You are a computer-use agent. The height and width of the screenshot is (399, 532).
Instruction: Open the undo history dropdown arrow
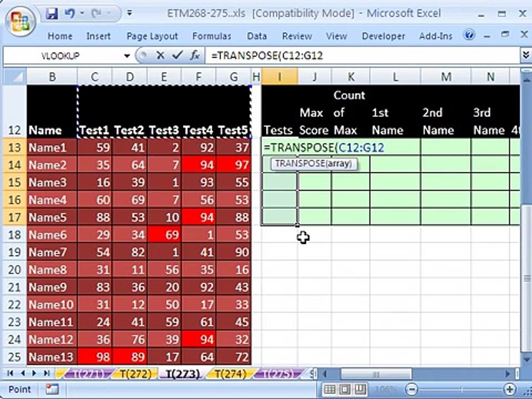click(x=82, y=13)
